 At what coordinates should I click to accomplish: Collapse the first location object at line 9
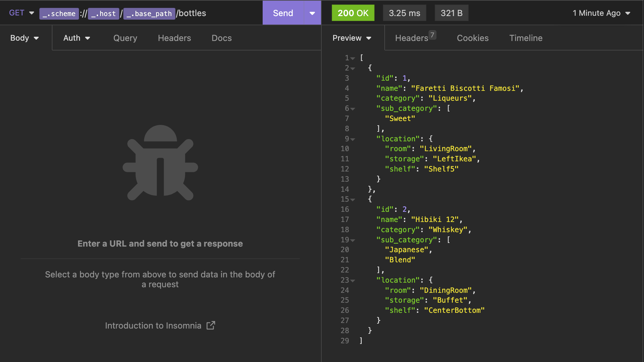pos(353,139)
